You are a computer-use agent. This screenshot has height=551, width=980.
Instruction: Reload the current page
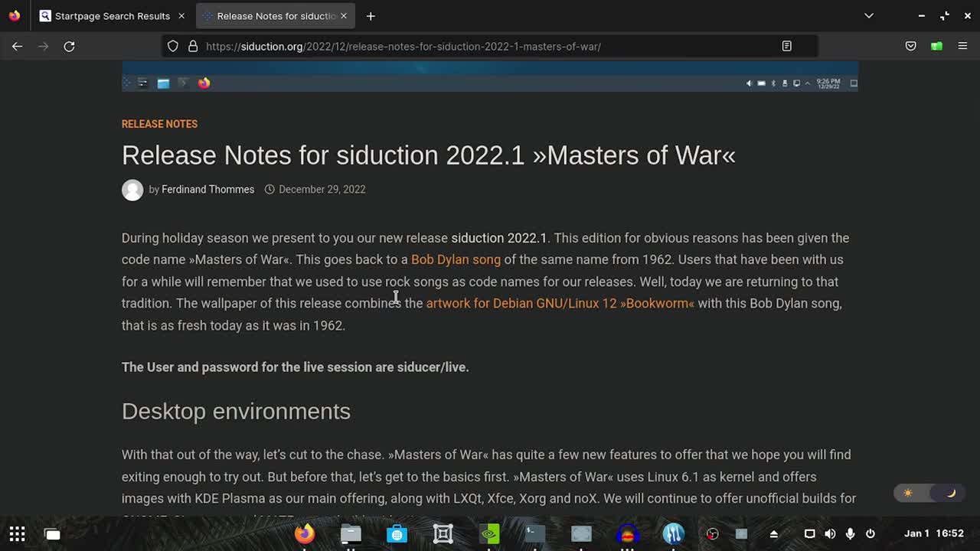(69, 46)
